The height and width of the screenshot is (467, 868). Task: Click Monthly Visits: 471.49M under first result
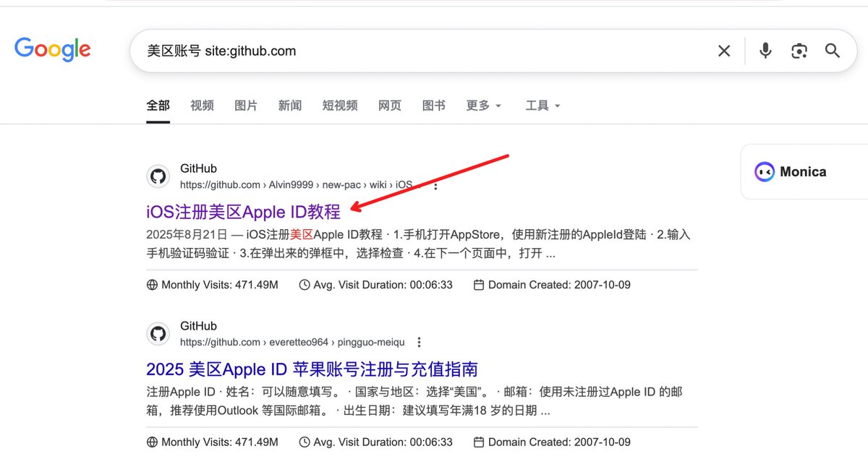220,285
